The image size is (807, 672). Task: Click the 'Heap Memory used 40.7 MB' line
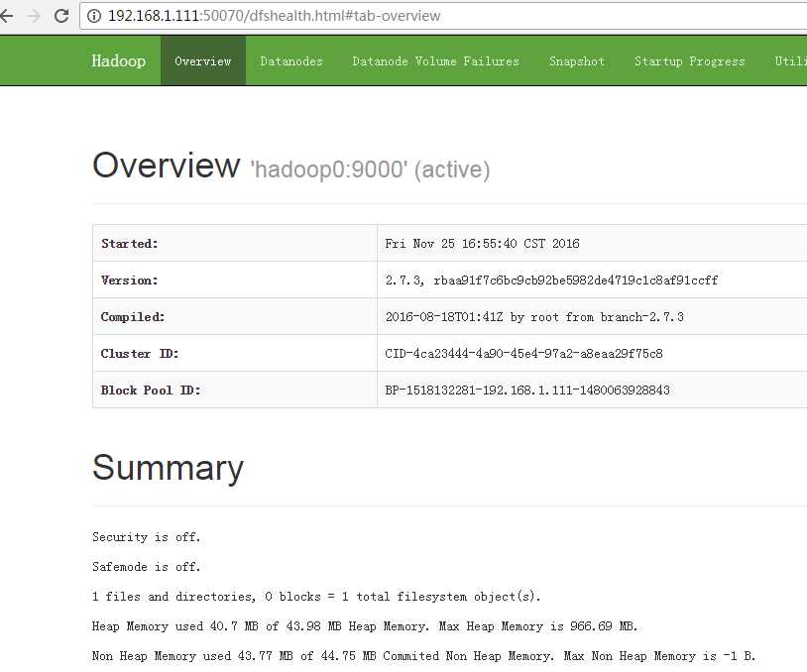pyautogui.click(x=365, y=626)
